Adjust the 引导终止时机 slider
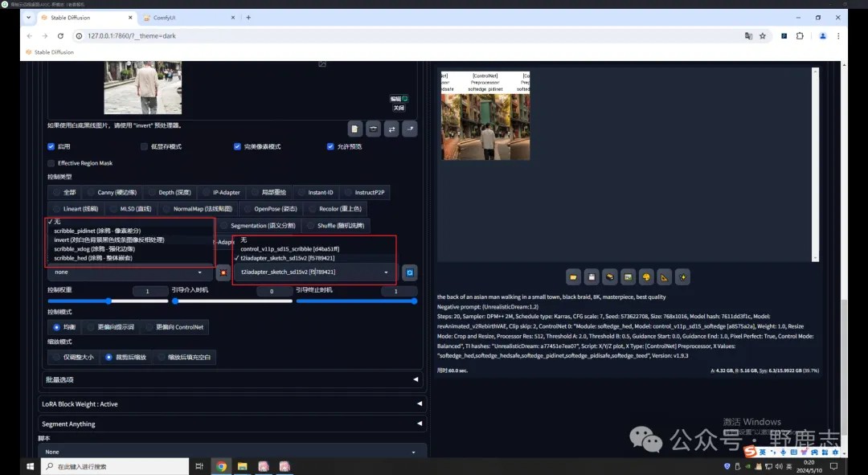868x475 pixels. [357, 301]
